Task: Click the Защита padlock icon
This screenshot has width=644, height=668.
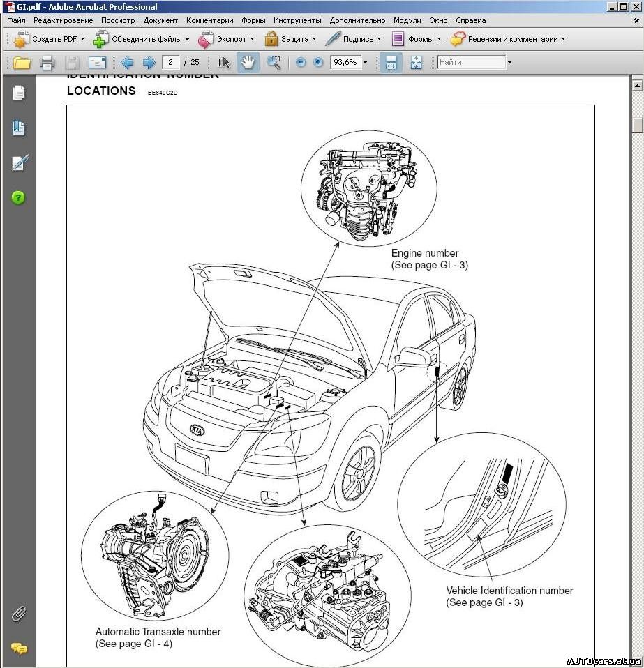Action: (271, 39)
